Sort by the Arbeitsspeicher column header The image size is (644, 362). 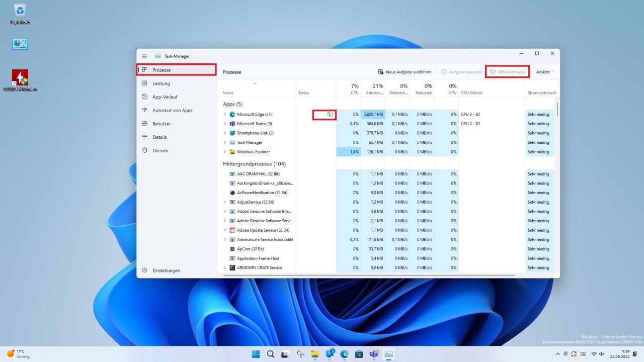[373, 88]
